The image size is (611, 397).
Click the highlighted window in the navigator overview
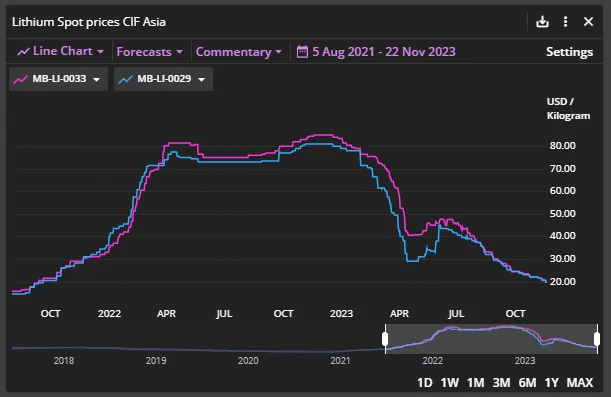coord(491,339)
